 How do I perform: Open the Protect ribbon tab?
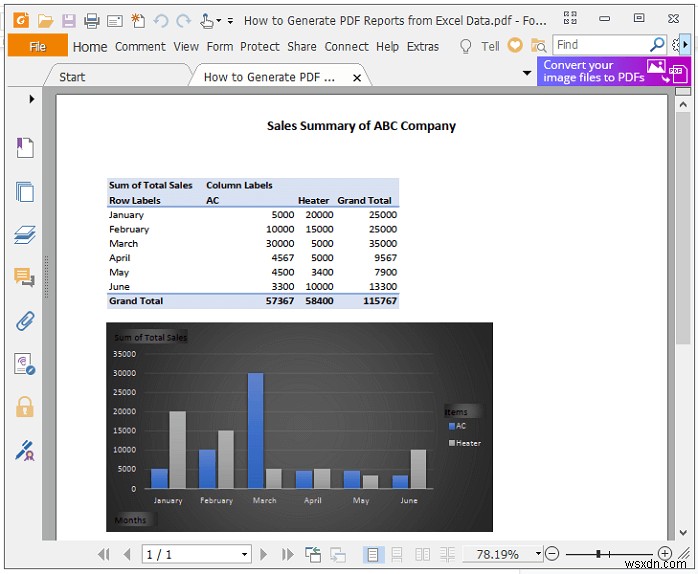(x=260, y=46)
